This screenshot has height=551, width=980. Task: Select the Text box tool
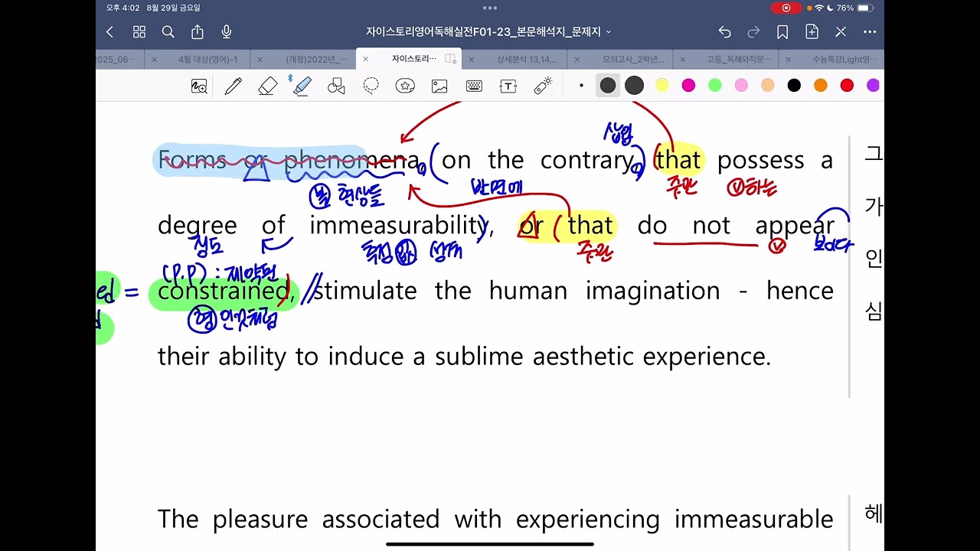pos(508,86)
